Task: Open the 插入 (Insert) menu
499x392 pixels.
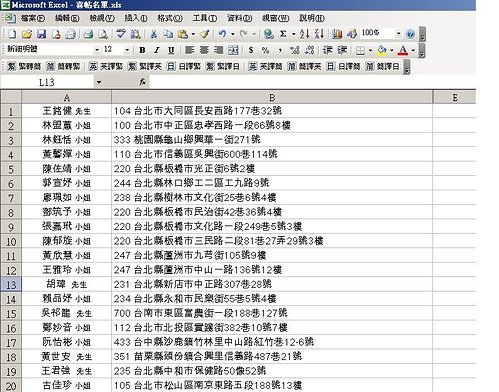Action: [x=136, y=18]
